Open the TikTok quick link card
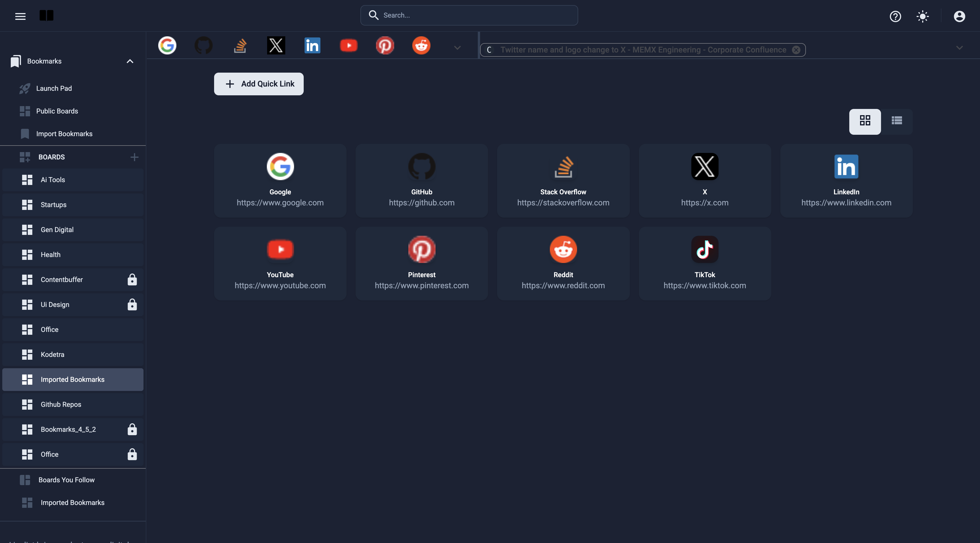980x543 pixels. pyautogui.click(x=705, y=263)
